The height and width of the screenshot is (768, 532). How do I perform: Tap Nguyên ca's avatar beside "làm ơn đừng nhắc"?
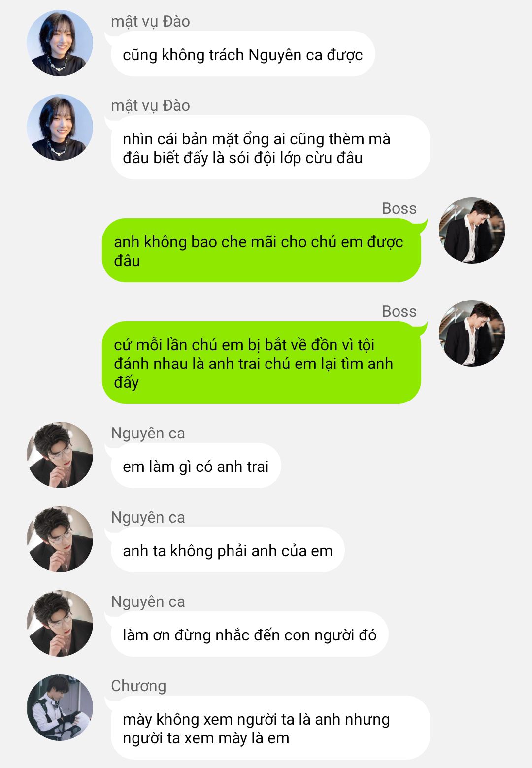[x=60, y=623]
